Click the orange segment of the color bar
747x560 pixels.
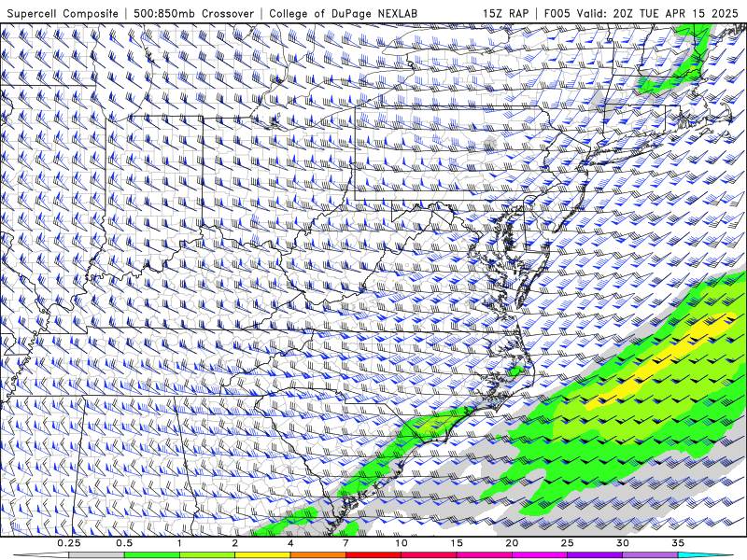(x=317, y=555)
